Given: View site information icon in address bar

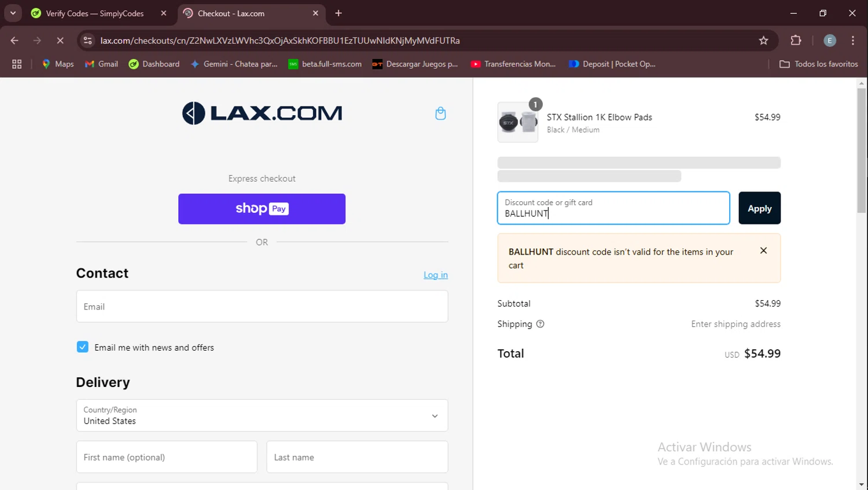Looking at the screenshot, I should 87,40.
